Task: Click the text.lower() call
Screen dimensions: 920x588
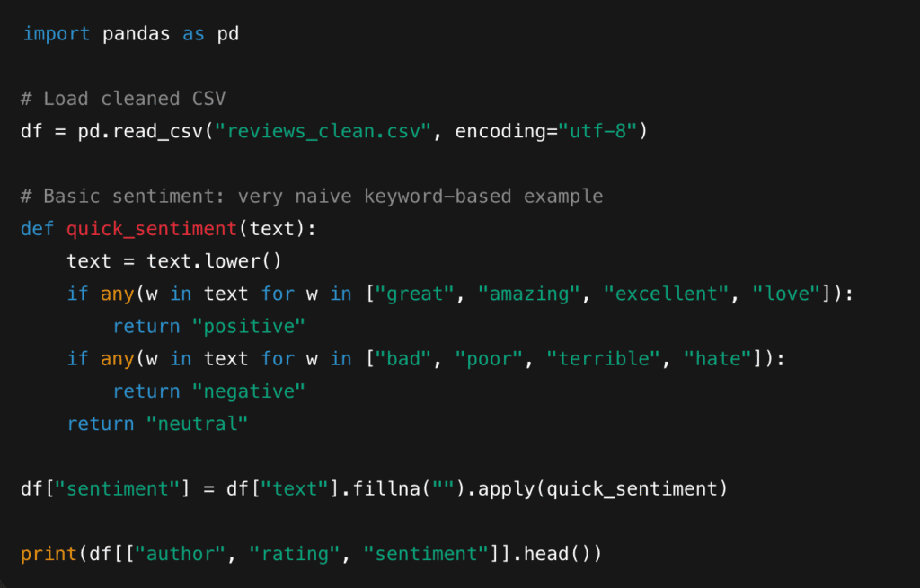Action: tap(215, 261)
